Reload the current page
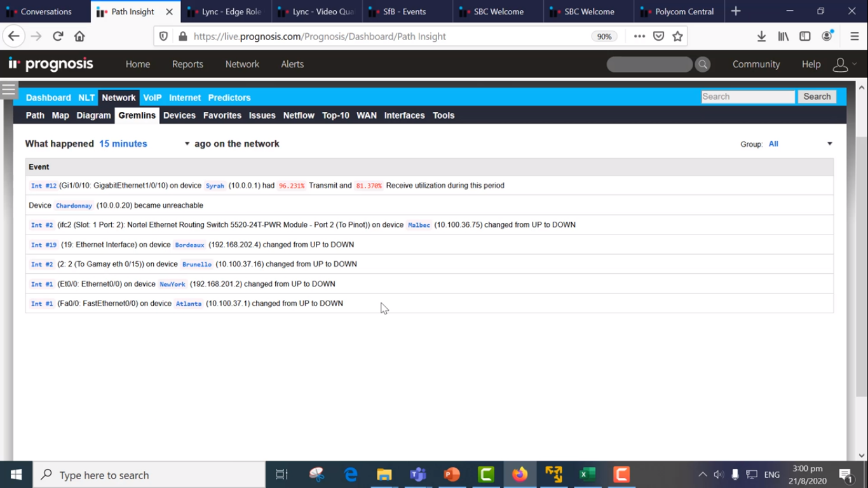This screenshot has width=868, height=488. click(x=58, y=36)
